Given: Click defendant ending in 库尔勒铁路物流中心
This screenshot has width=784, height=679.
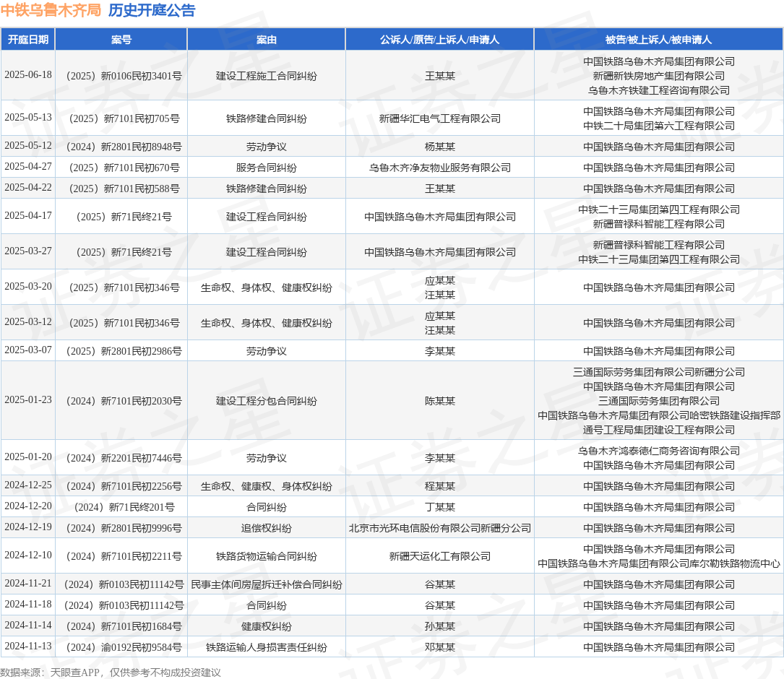Looking at the screenshot, I should pos(658,564).
